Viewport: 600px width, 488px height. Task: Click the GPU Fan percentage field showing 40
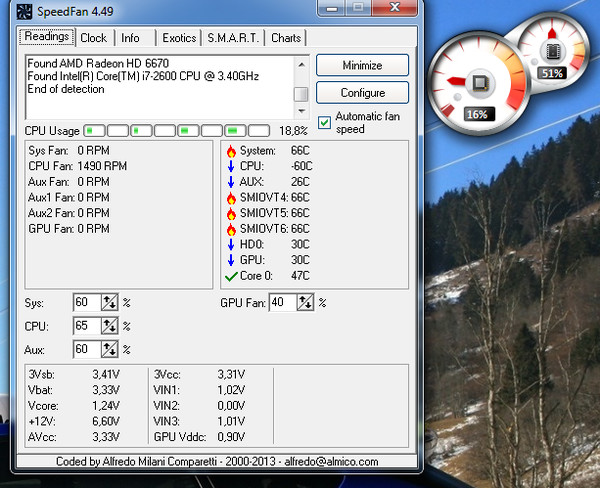click(283, 303)
